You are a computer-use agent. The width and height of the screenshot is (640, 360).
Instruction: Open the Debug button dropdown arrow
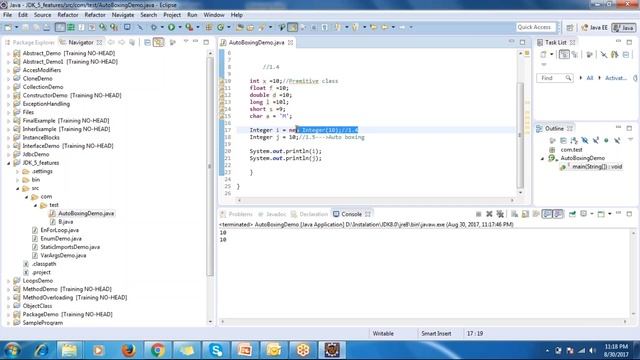point(162,27)
